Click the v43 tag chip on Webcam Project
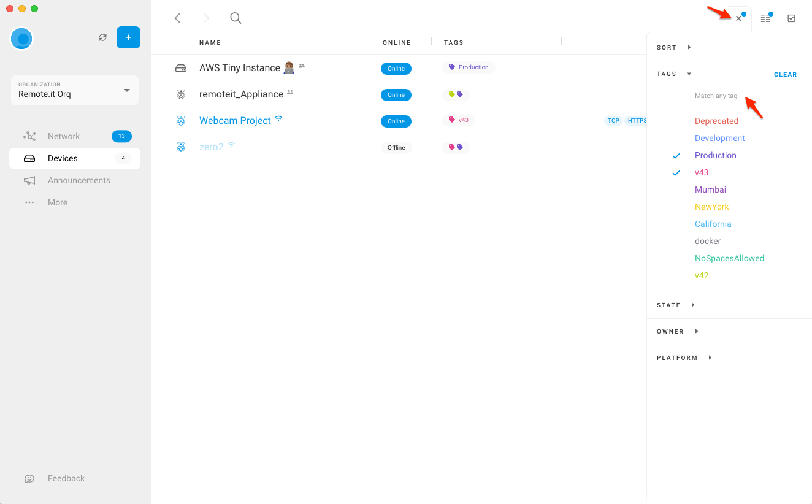The image size is (812, 504). coord(459,120)
